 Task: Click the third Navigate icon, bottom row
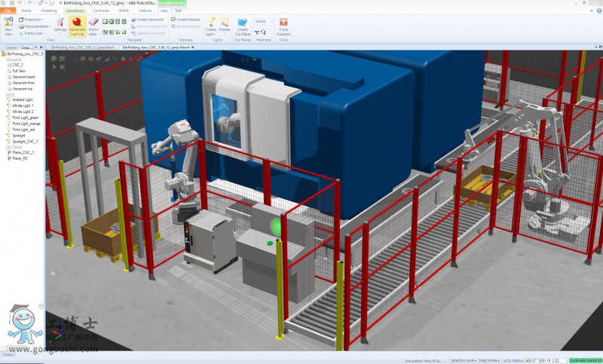(x=118, y=32)
